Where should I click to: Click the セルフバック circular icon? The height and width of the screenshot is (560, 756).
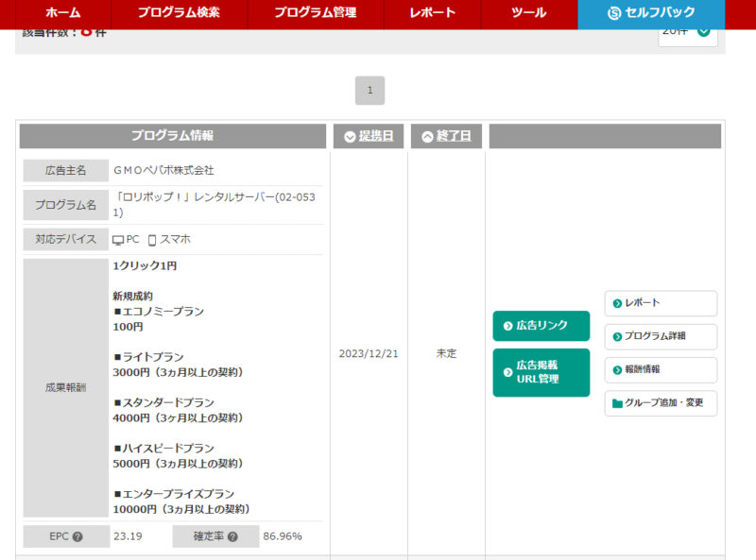614,13
